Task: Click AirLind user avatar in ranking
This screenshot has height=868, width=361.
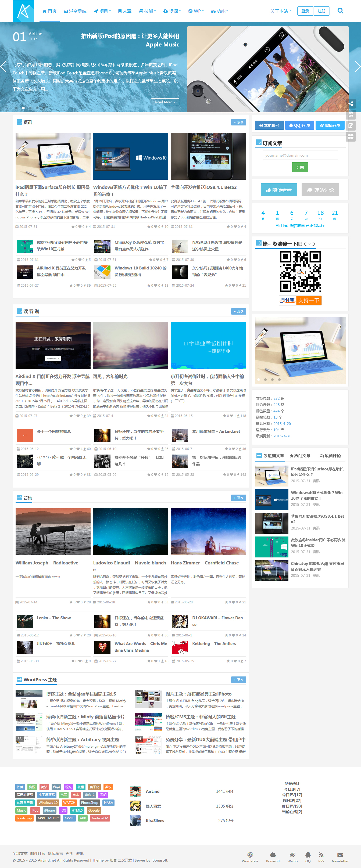Action: click(135, 791)
